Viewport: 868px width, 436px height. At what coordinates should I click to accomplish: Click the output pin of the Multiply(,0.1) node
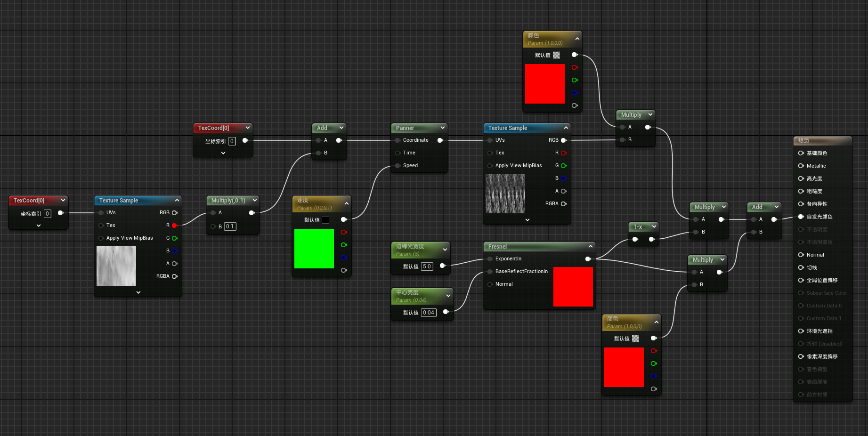pyautogui.click(x=252, y=213)
